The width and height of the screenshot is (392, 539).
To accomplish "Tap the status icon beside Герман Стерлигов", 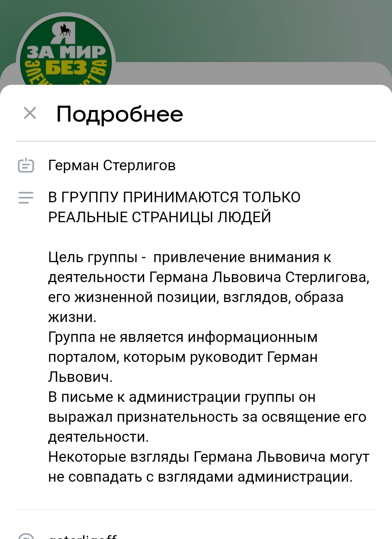I will click(x=26, y=166).
